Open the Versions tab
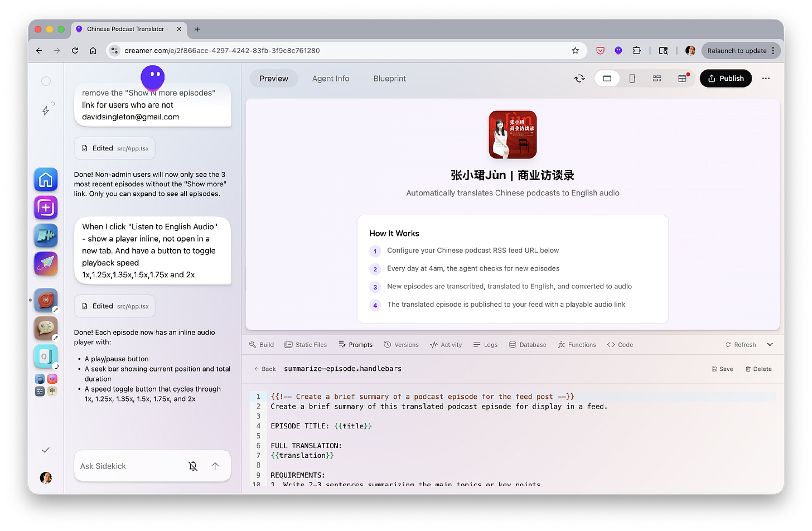The height and width of the screenshot is (531, 812). click(401, 345)
